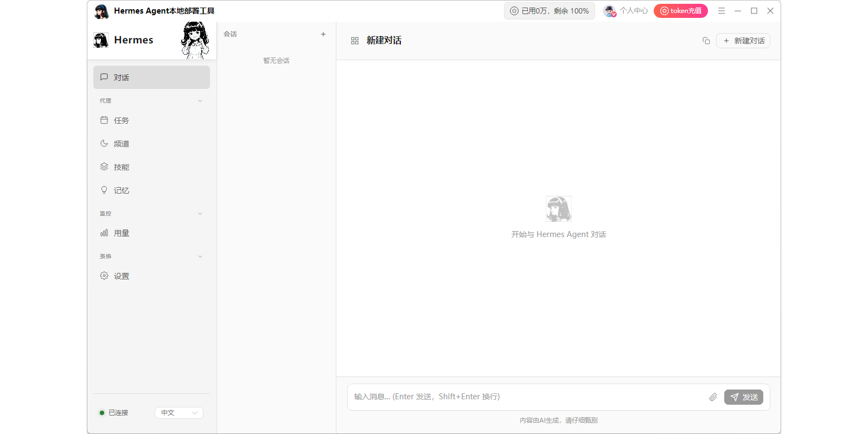This screenshot has width=868, height=434.
Task: Click the token usage 已用0万 indicator
Action: 550,11
